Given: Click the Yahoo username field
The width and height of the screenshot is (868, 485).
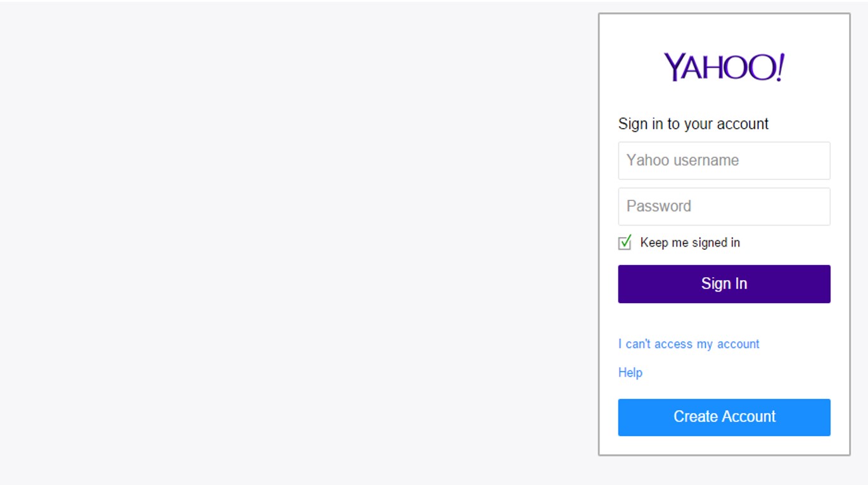Looking at the screenshot, I should coord(724,160).
